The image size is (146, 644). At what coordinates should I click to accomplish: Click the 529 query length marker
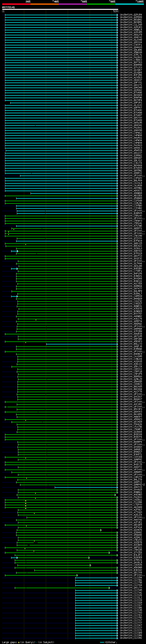pos(115,11)
